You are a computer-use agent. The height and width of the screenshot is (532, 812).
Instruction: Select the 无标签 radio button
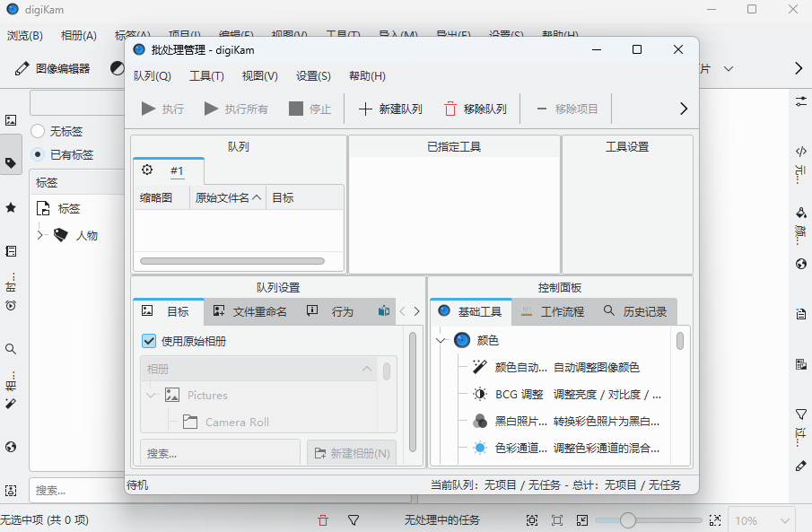[x=38, y=131]
